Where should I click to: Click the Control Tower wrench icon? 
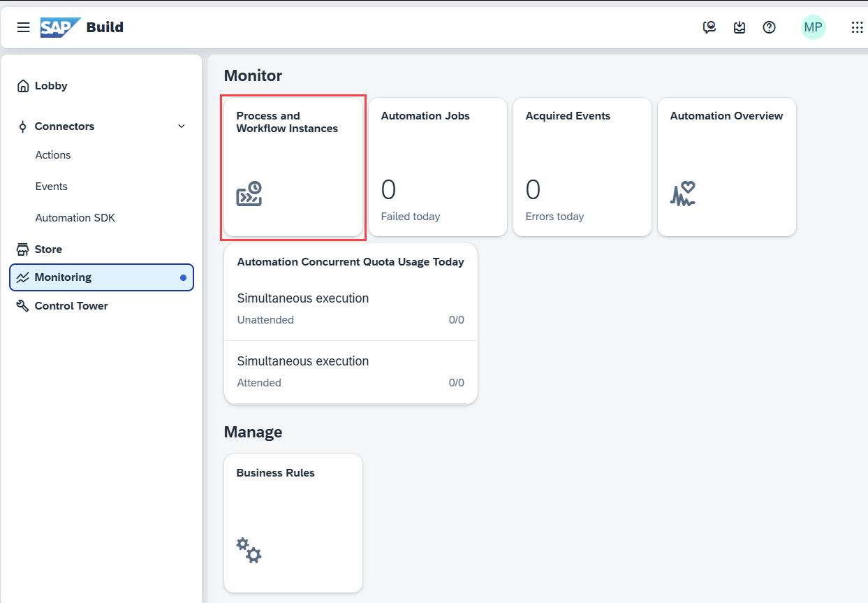click(x=23, y=306)
